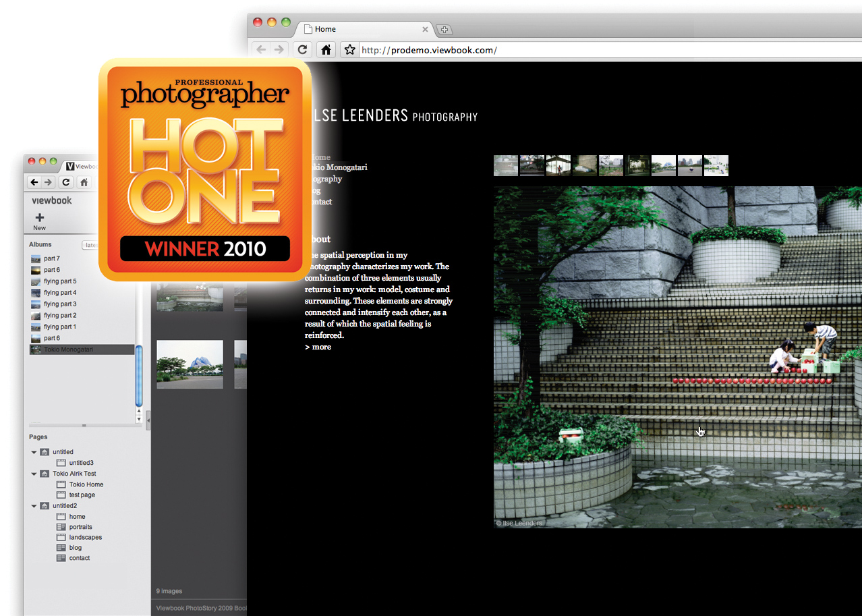Select the park image with the blue building in Viewbook
This screenshot has height=616, width=862.
pos(190,364)
